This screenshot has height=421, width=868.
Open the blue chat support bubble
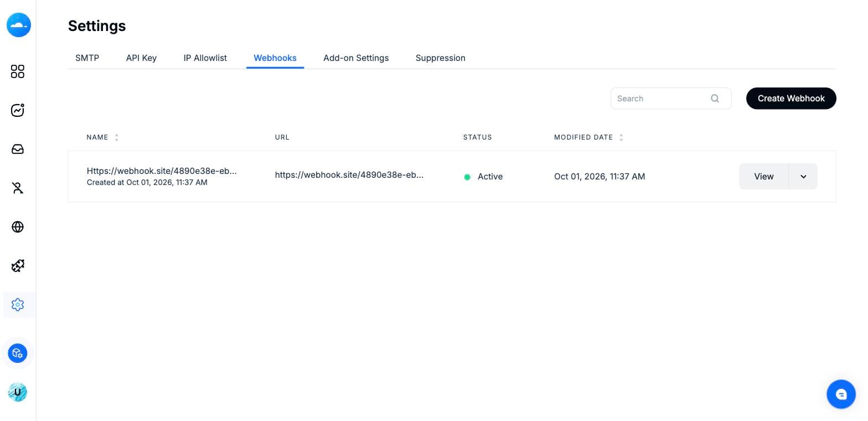[x=841, y=394]
